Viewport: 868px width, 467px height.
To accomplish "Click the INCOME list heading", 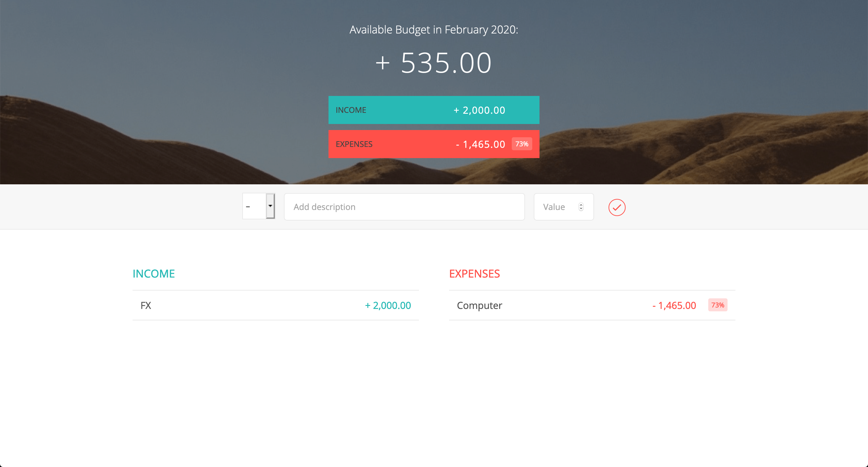I will [x=154, y=273].
